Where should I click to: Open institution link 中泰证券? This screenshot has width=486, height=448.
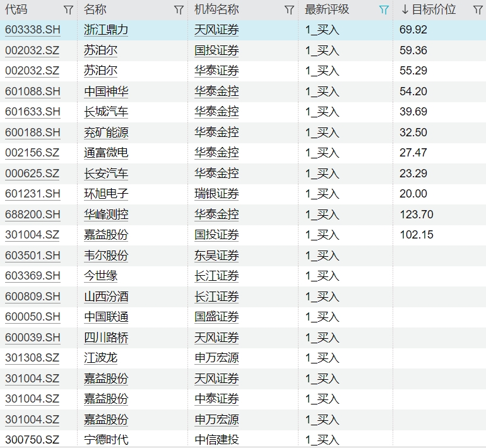pos(216,399)
